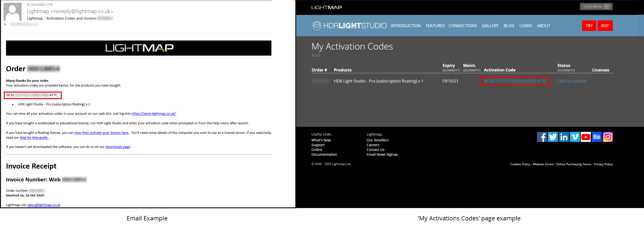Click the sales@lightmap.co.uk email link
644x237 pixels.
[44, 205]
